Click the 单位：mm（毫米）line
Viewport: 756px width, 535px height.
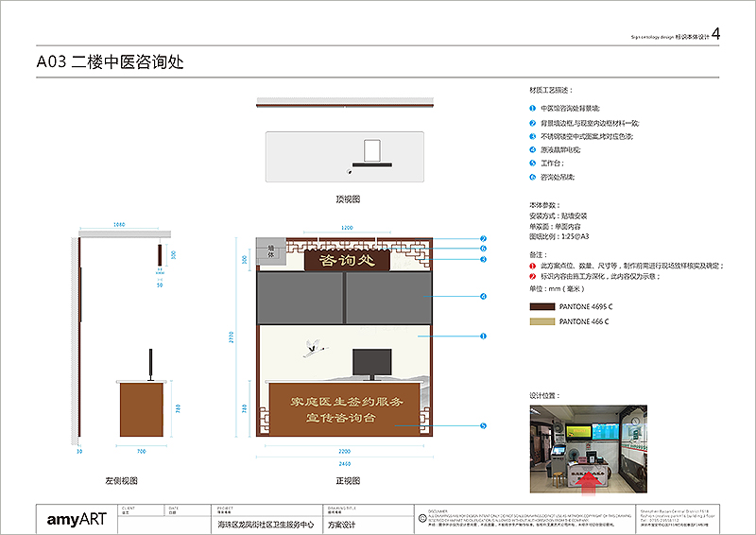[x=557, y=289]
